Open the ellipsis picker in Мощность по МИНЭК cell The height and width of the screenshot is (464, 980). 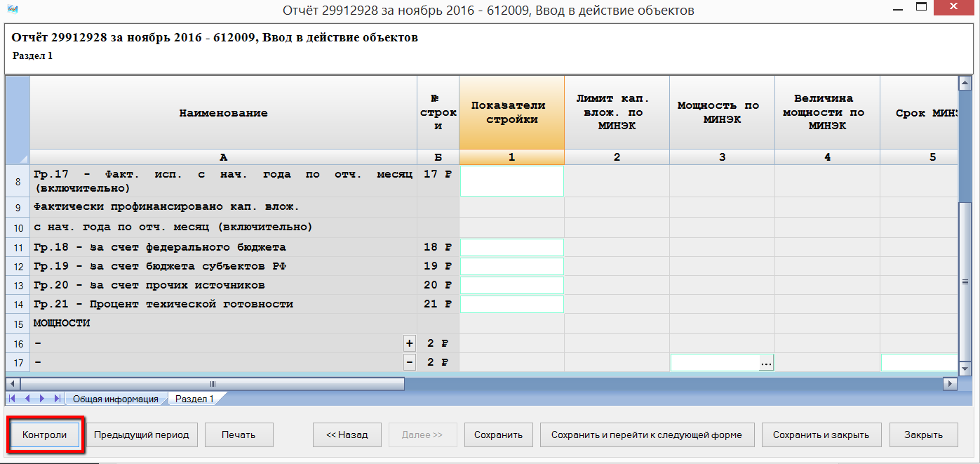click(x=766, y=363)
